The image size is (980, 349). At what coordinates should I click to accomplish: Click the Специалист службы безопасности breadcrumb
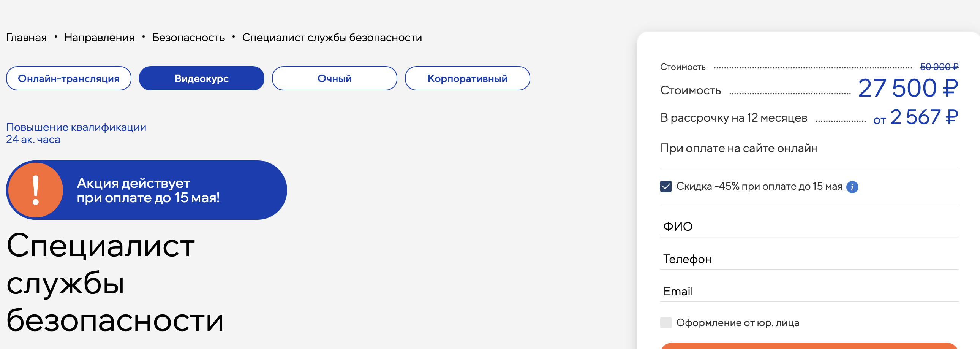click(332, 38)
